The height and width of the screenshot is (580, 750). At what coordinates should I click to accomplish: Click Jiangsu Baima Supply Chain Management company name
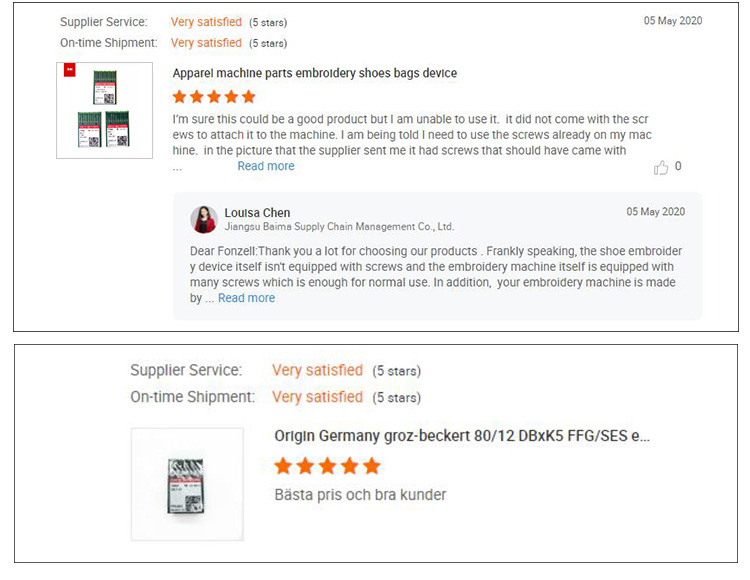[x=339, y=227]
